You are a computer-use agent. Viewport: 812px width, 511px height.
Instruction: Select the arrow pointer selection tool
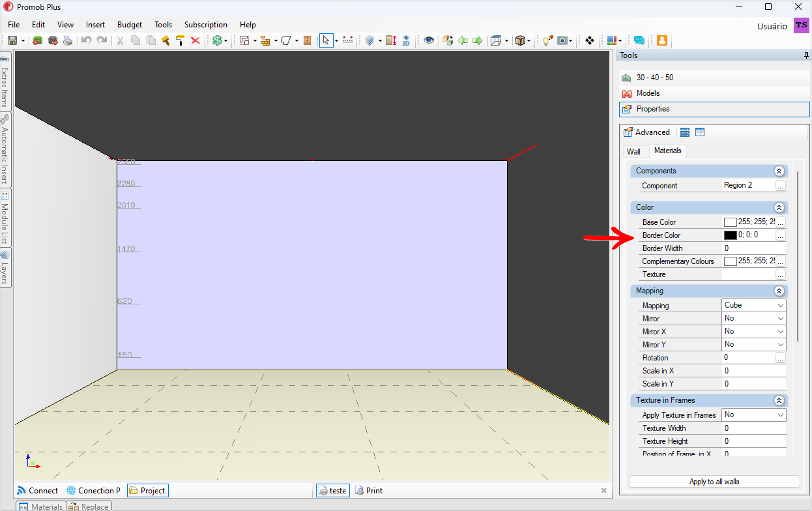pos(326,40)
